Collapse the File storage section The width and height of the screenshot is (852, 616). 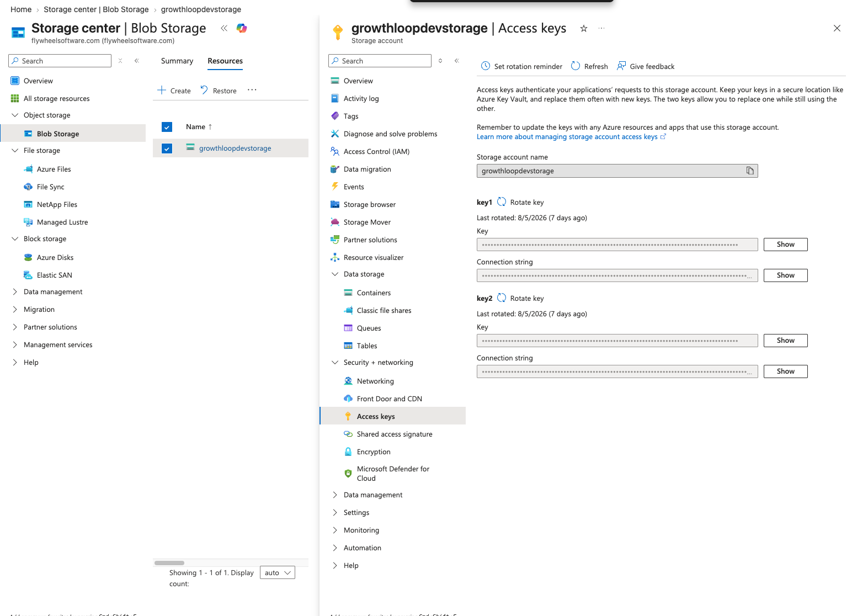(15, 150)
